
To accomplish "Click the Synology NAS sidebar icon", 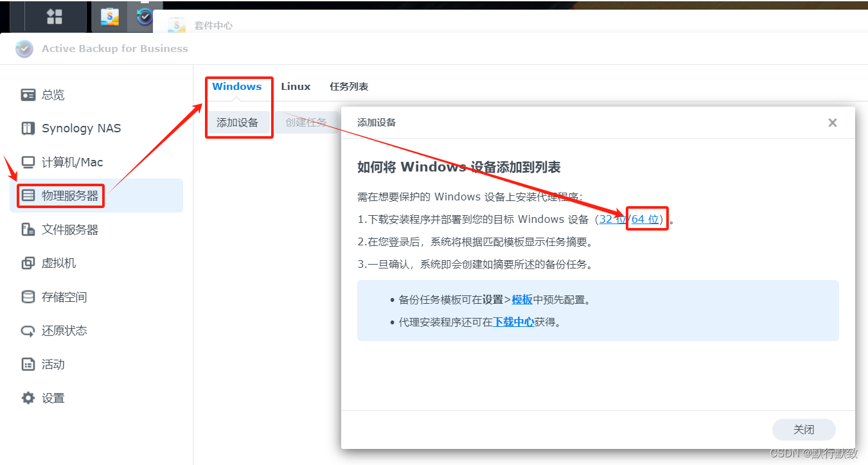I will click(x=28, y=128).
